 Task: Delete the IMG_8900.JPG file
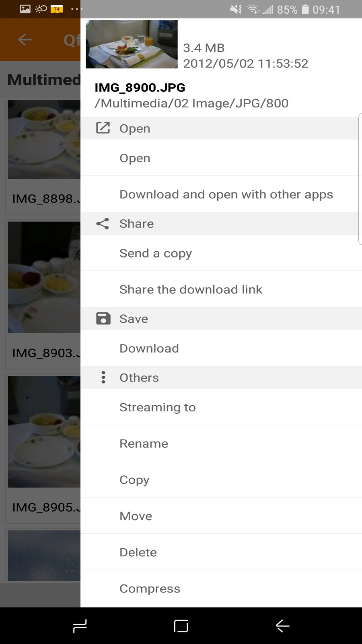coord(138,552)
